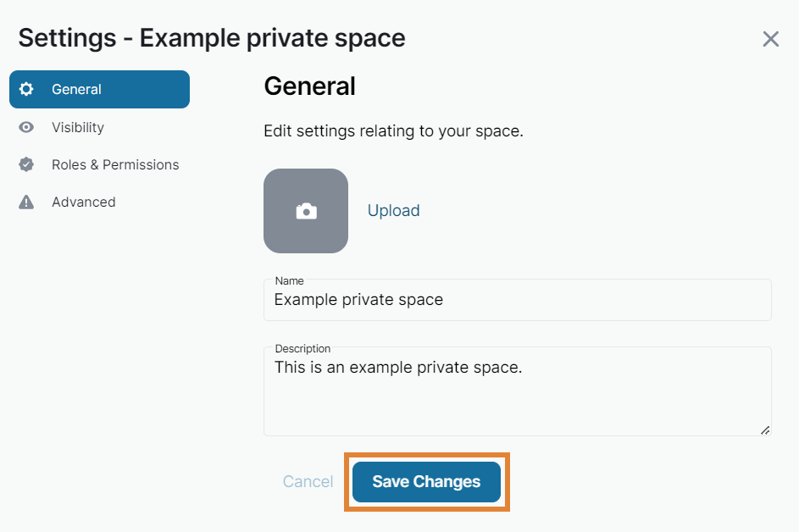
Task: Select the General settings tab label
Action: (76, 89)
